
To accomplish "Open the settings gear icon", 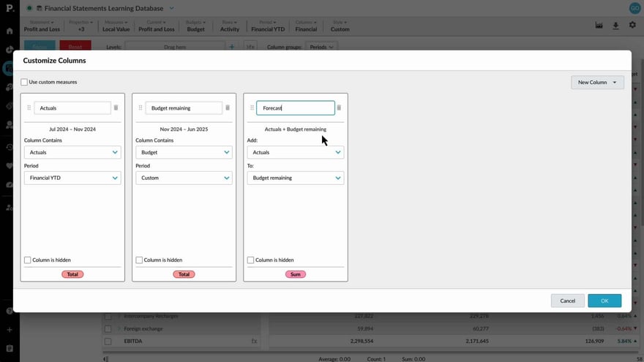I will click(632, 25).
